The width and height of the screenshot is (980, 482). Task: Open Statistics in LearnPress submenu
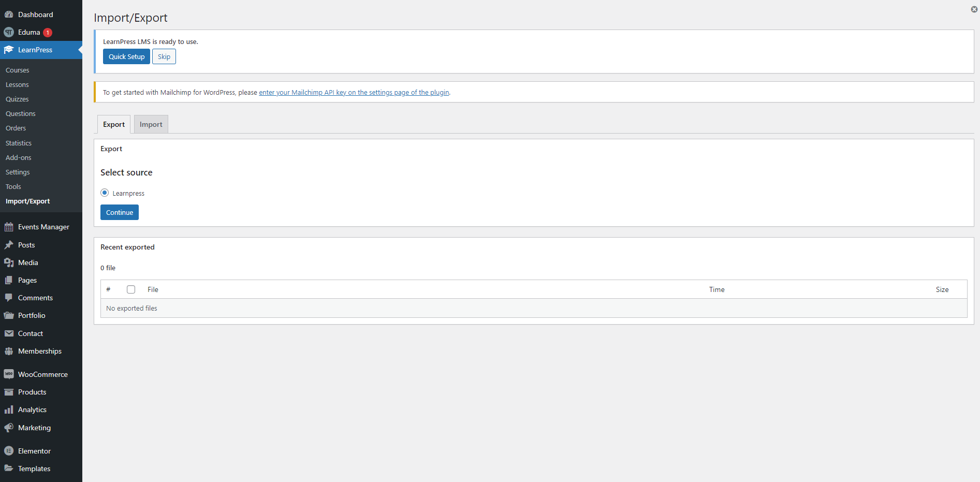click(x=19, y=143)
